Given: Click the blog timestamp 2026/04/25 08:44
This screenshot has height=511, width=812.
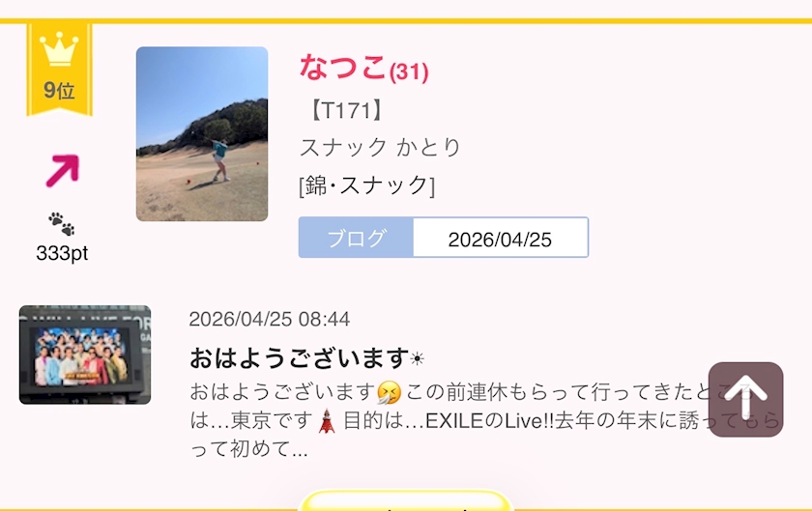Looking at the screenshot, I should pyautogui.click(x=270, y=319).
